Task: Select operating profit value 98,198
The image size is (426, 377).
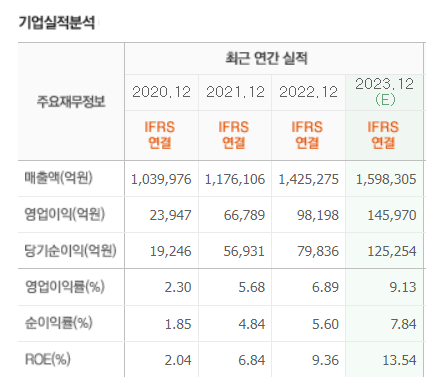Action: click(318, 215)
